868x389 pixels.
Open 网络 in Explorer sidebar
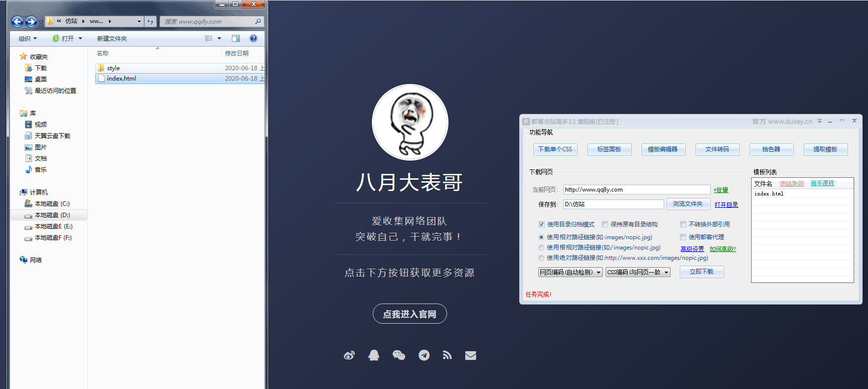[x=35, y=260]
